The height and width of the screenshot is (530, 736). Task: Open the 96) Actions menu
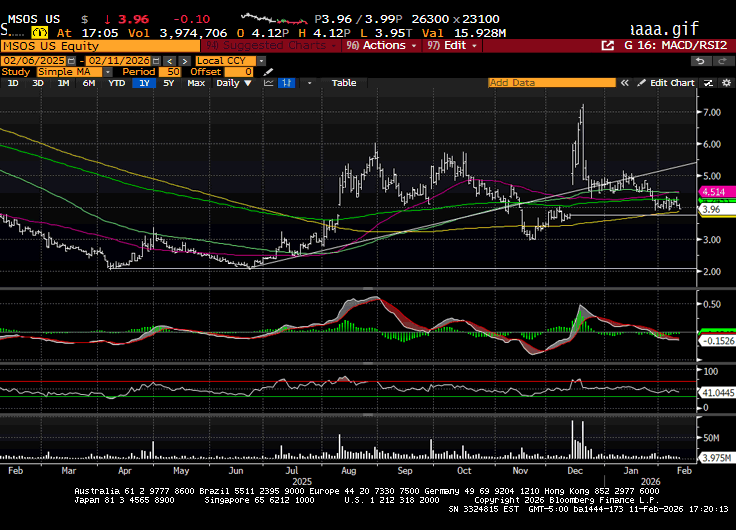(381, 46)
